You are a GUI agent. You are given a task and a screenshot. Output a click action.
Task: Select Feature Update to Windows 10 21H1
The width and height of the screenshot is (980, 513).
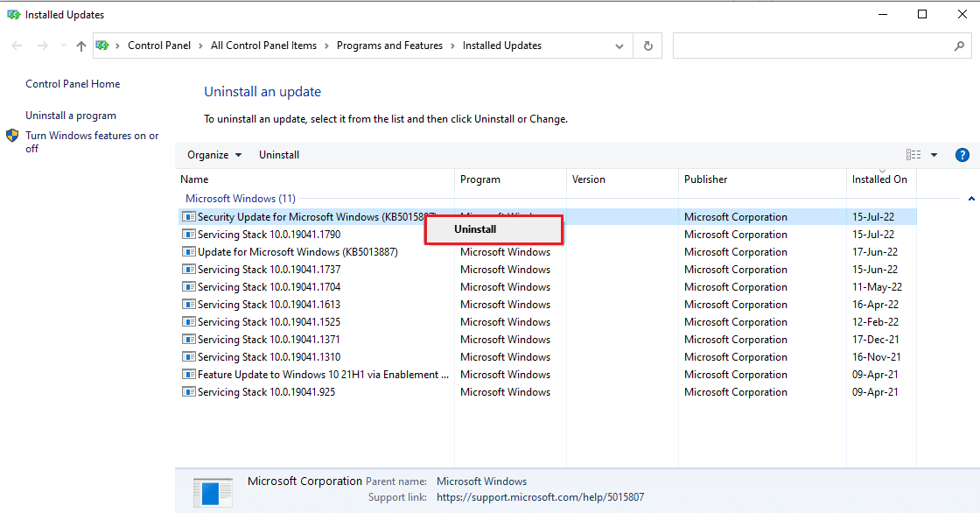pos(323,375)
